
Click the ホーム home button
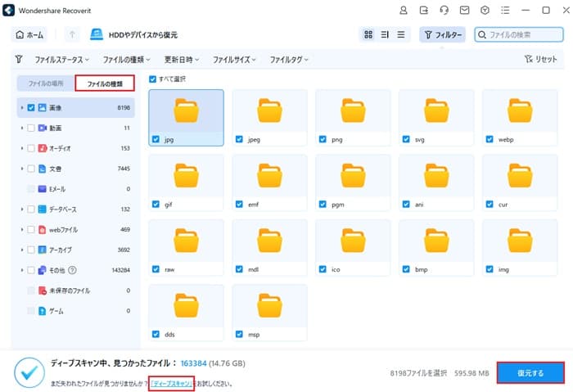click(29, 34)
